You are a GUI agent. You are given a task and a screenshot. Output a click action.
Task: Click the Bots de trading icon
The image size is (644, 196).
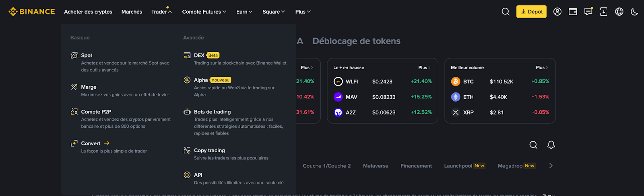point(187,112)
